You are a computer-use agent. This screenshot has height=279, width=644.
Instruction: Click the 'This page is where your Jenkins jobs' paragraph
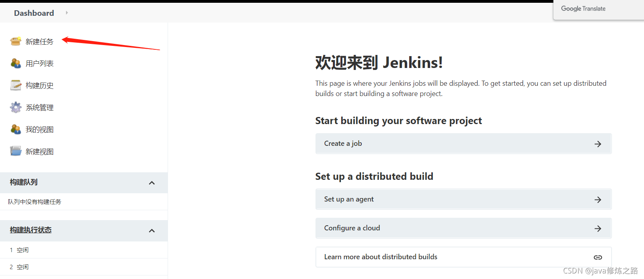coord(461,89)
